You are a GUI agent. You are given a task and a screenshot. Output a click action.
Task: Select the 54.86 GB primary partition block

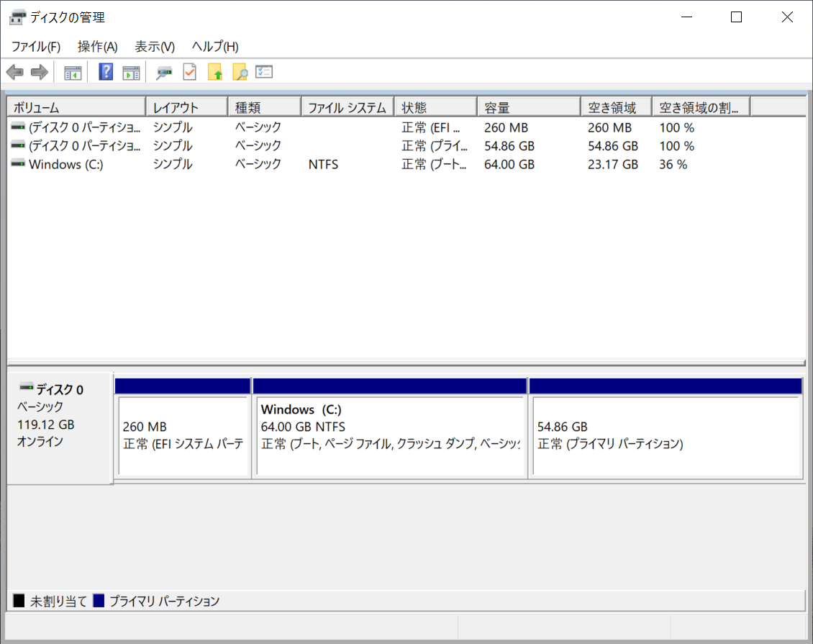point(666,428)
